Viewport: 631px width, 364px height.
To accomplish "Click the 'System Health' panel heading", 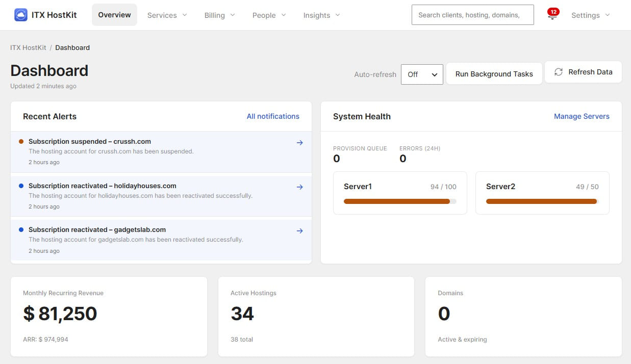I will point(362,116).
